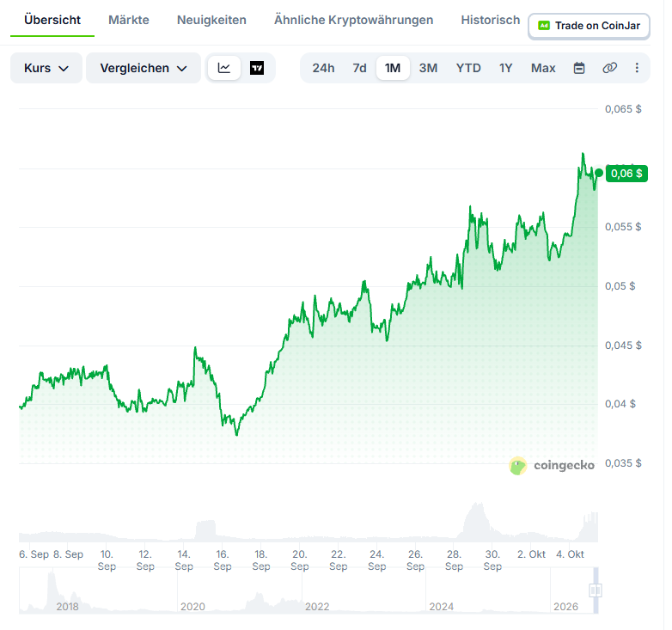This screenshot has width=672, height=630.
Task: Click the 2018 marker in navigator
Action: (67, 607)
